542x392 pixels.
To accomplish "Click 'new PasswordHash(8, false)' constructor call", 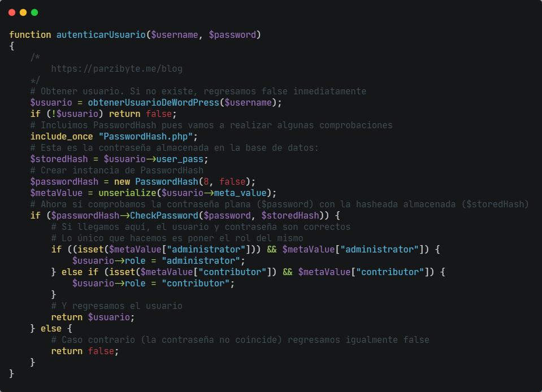I will (183, 182).
